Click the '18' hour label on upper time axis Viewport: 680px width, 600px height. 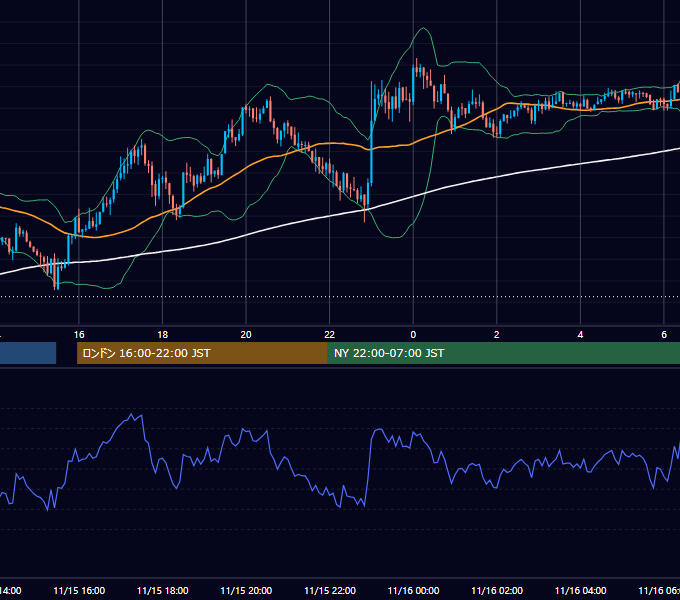click(x=163, y=335)
